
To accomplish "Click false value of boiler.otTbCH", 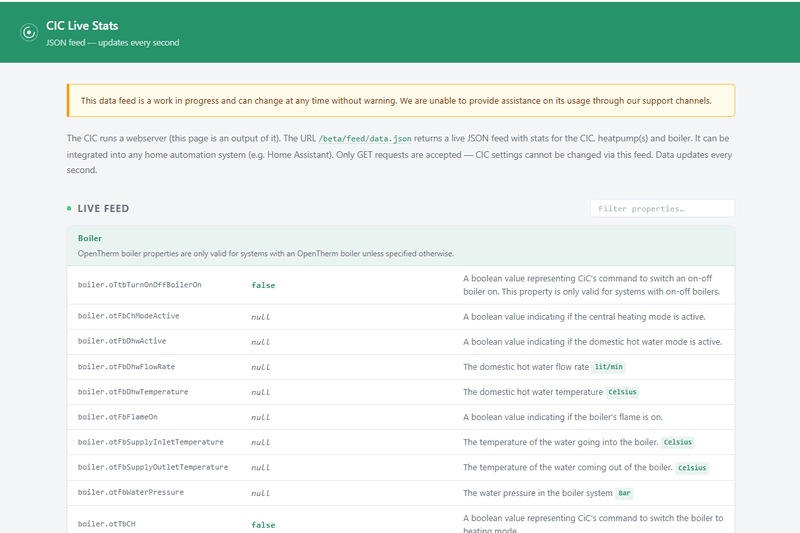I will tap(263, 525).
